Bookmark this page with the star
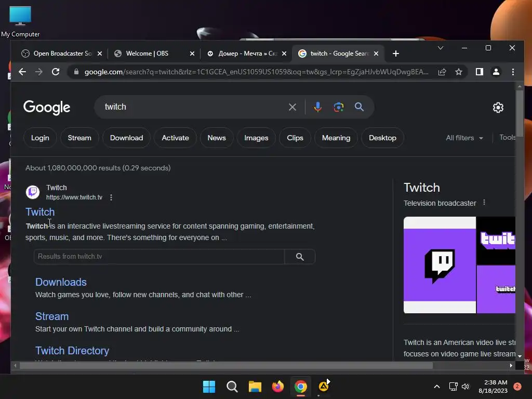532x399 pixels. (459, 72)
